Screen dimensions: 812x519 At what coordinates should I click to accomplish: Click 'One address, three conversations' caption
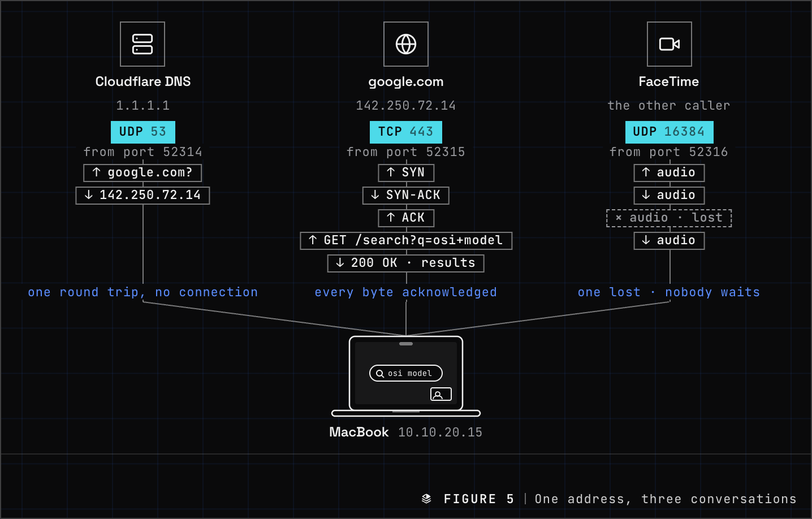(x=666, y=499)
